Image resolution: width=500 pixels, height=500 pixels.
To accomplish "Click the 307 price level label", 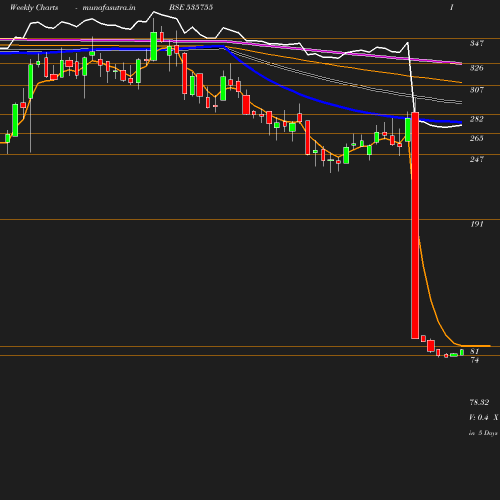I will [477, 90].
